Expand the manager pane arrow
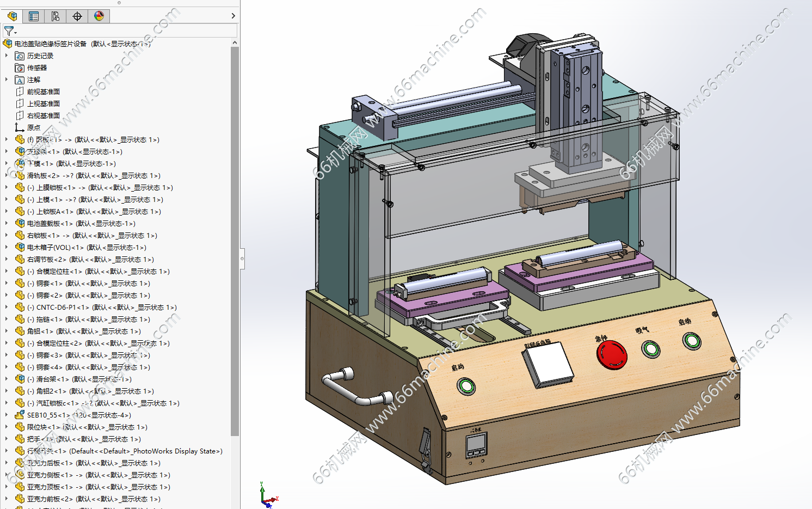The height and width of the screenshot is (509, 812). 233,16
